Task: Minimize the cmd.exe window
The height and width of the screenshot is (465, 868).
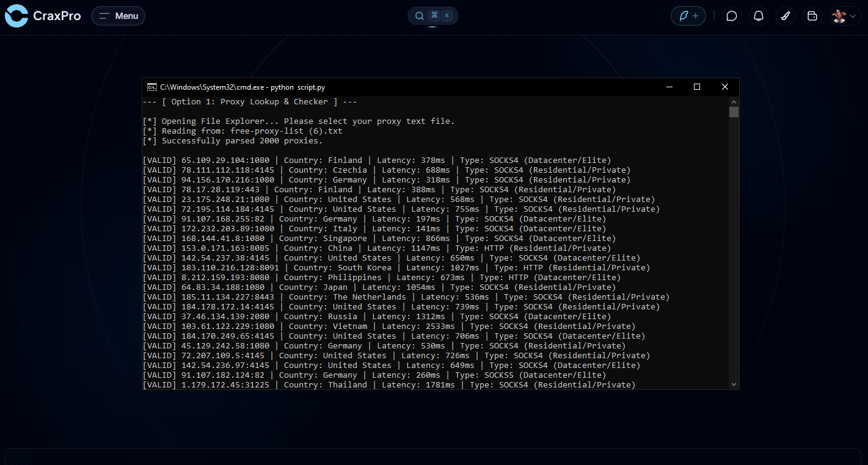Action: 669,87
